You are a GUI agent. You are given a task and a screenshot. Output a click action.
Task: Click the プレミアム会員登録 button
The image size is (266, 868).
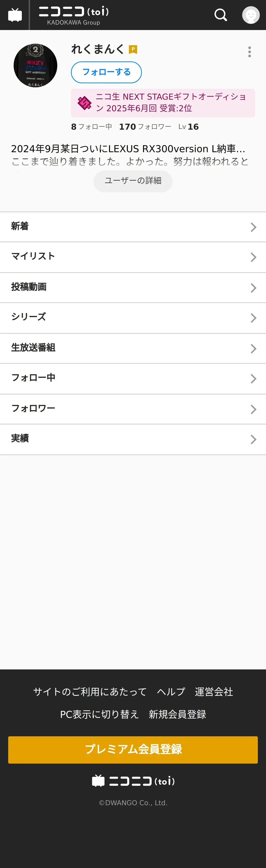[x=133, y=750]
